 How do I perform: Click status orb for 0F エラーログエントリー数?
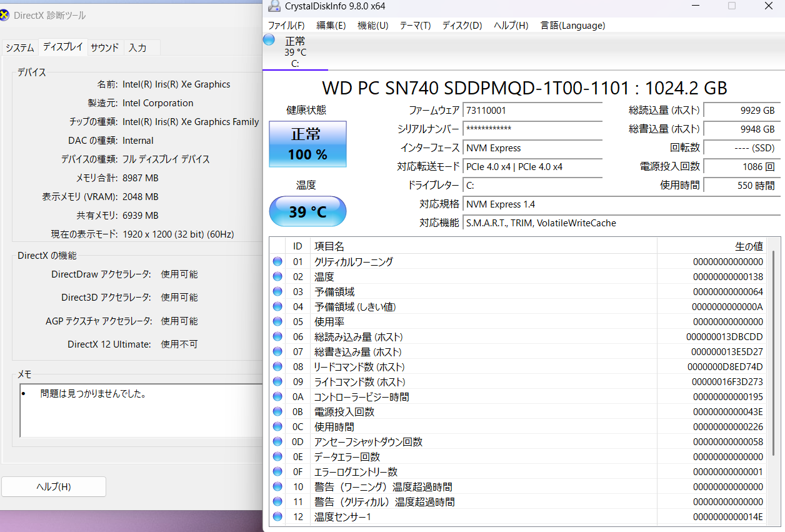pos(277,472)
